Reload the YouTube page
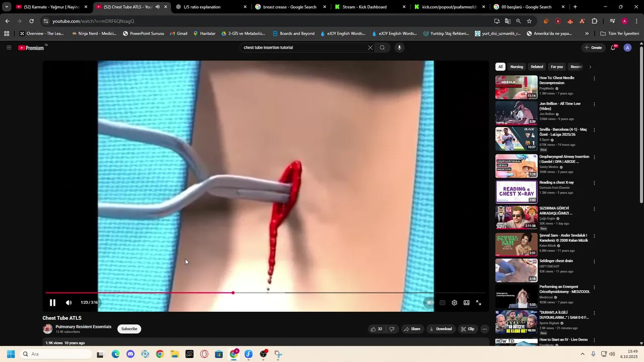Viewport: 644px width, 362px height. coord(31,21)
